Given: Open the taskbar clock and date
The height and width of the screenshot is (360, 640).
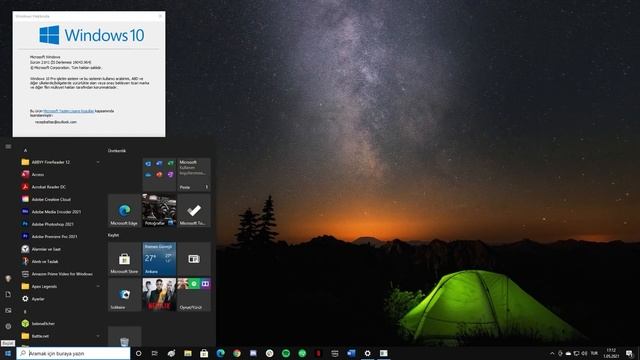Looking at the screenshot, I should pyautogui.click(x=611, y=353).
